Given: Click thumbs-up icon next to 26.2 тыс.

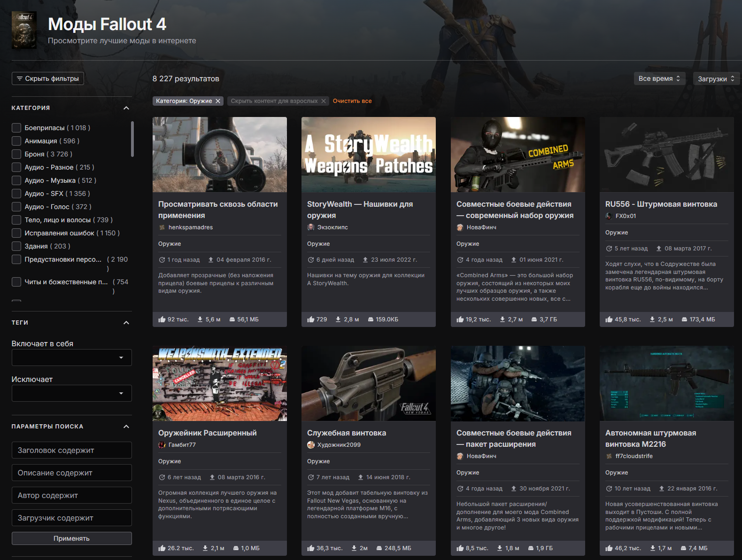Looking at the screenshot, I should (162, 548).
